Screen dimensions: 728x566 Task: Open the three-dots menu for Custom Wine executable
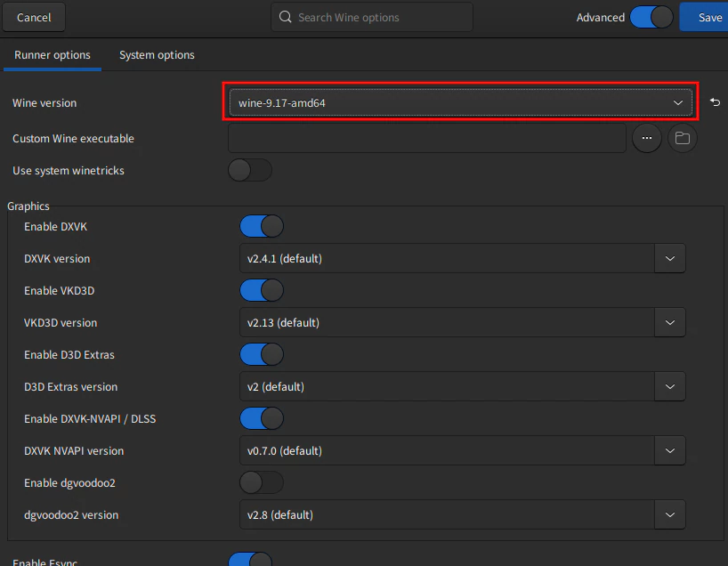coord(647,139)
